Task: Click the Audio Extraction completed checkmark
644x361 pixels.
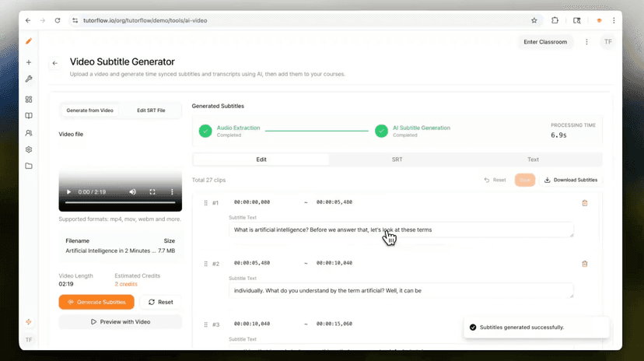Action: [x=205, y=131]
